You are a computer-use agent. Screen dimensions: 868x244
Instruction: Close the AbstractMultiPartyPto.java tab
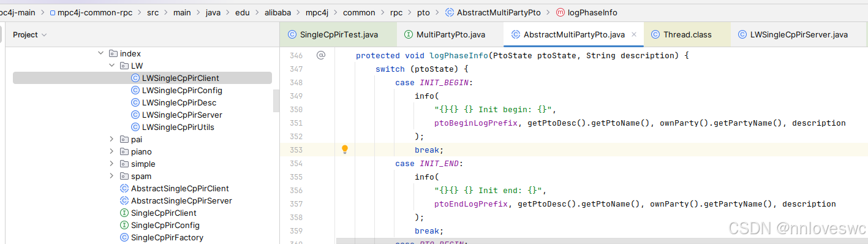pyautogui.click(x=634, y=35)
